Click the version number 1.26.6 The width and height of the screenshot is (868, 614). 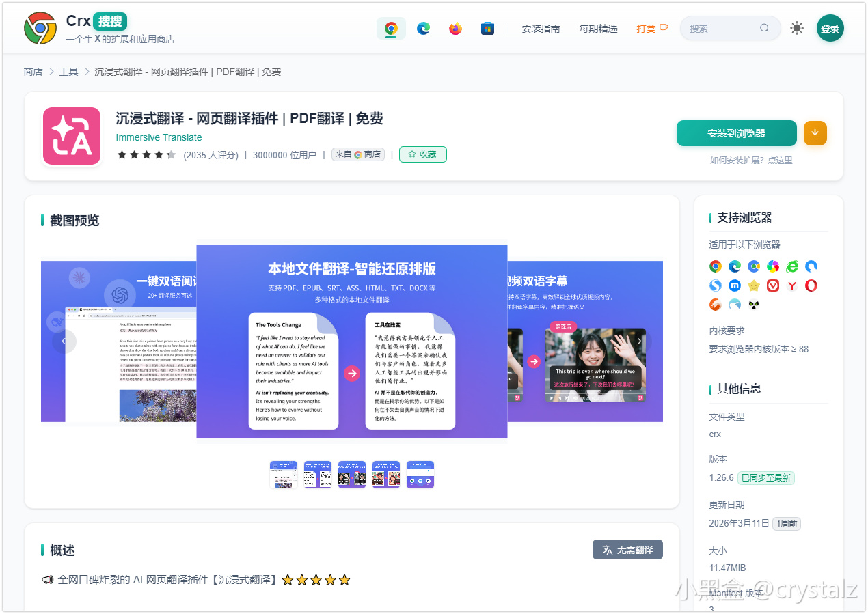722,478
